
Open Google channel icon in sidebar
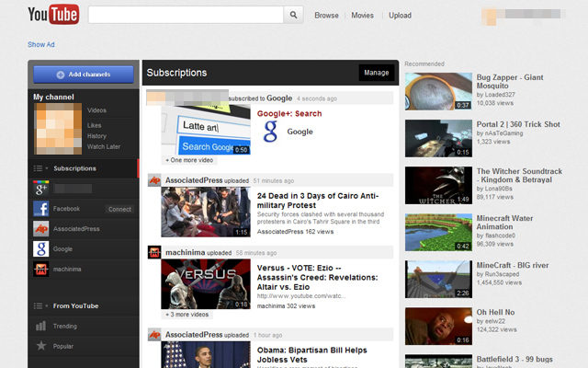pyautogui.click(x=40, y=249)
